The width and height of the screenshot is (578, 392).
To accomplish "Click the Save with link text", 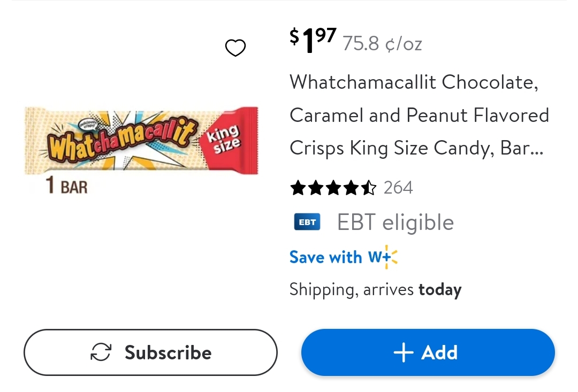I will click(325, 257).
